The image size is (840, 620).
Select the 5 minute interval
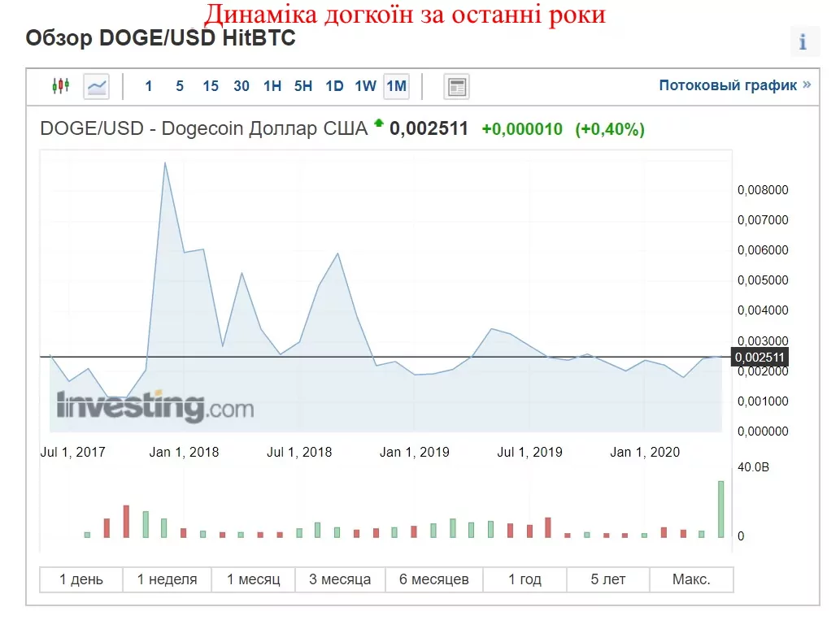point(180,85)
